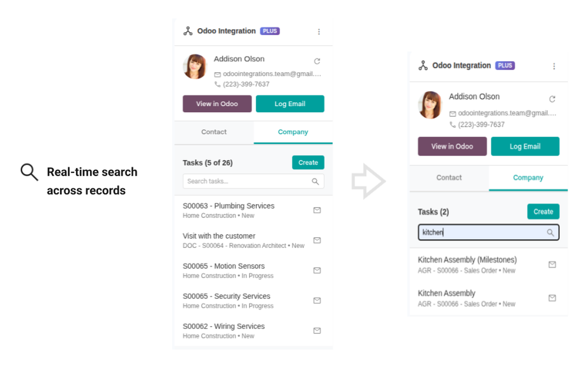The height and width of the screenshot is (368, 588).
Task: Switch to Contact tab in right panel
Action: pyautogui.click(x=449, y=178)
